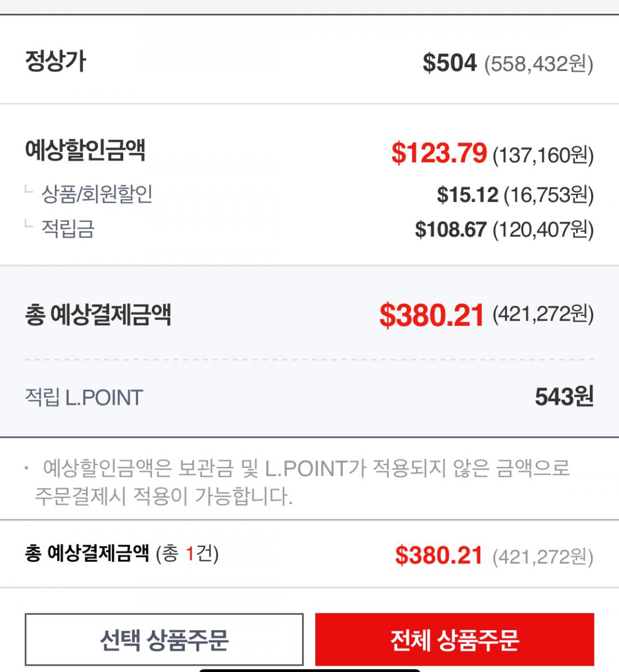This screenshot has width=619, height=672.
Task: Tap the 예상할인금액 heading
Action: (85, 151)
